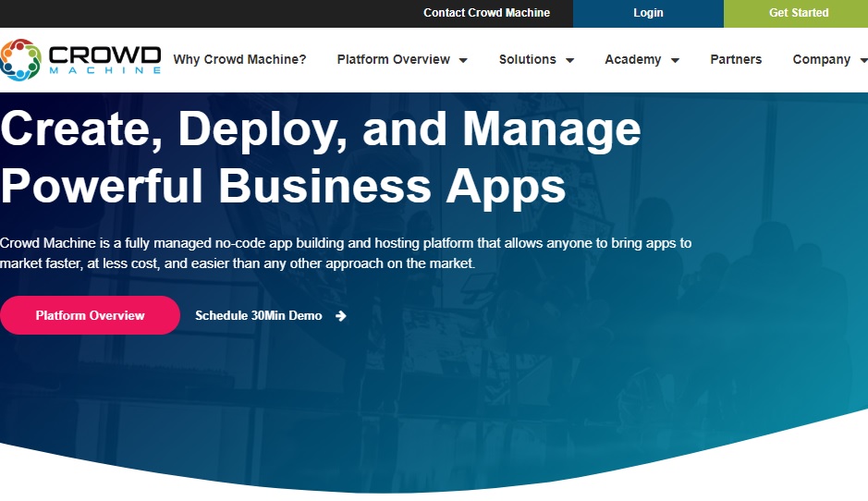Expand the Platform Overview dropdown arrow
The height and width of the screenshot is (501, 868).
(463, 60)
